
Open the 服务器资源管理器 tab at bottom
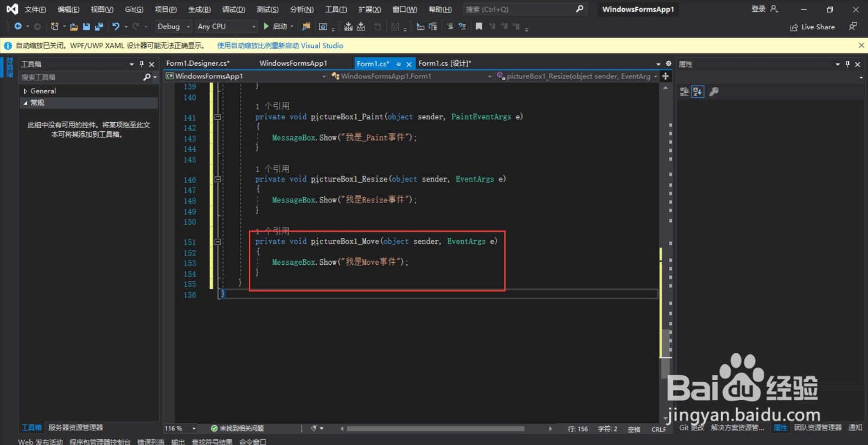click(75, 428)
